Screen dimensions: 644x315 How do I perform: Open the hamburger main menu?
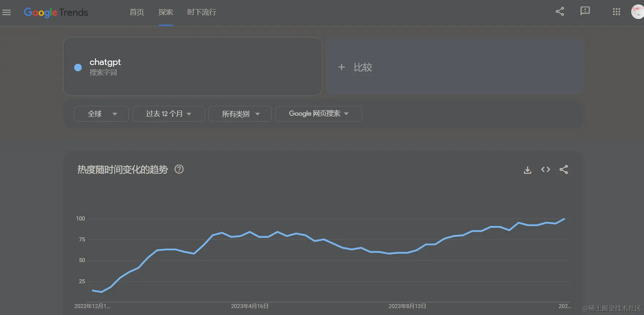coord(7,12)
